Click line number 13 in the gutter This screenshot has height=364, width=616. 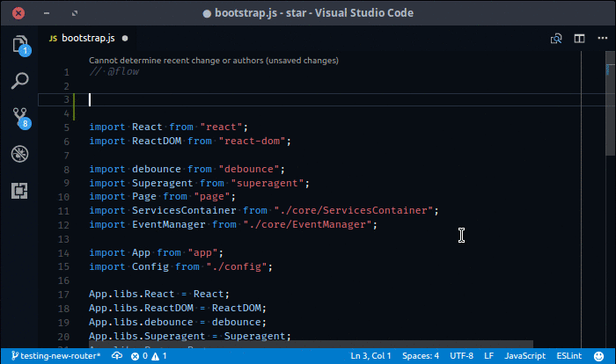click(x=63, y=239)
